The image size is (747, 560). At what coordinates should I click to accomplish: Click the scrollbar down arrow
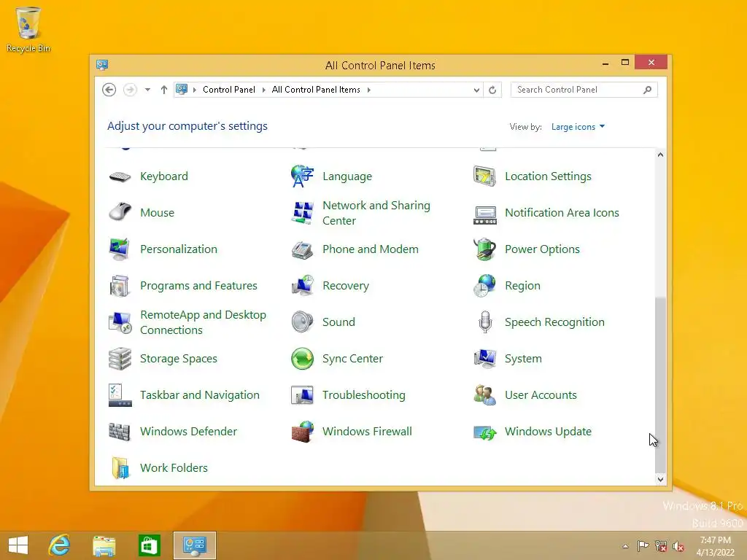[x=660, y=480]
